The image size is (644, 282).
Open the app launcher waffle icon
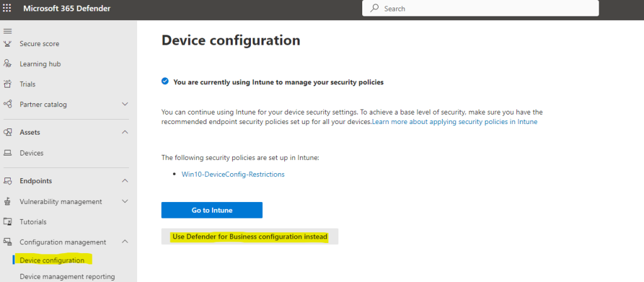[7, 8]
